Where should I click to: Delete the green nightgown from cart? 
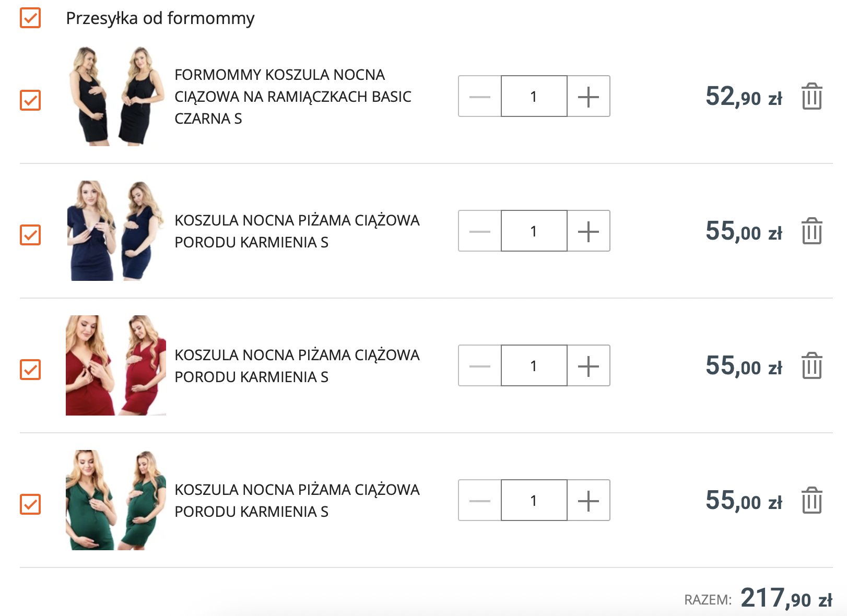(x=811, y=501)
